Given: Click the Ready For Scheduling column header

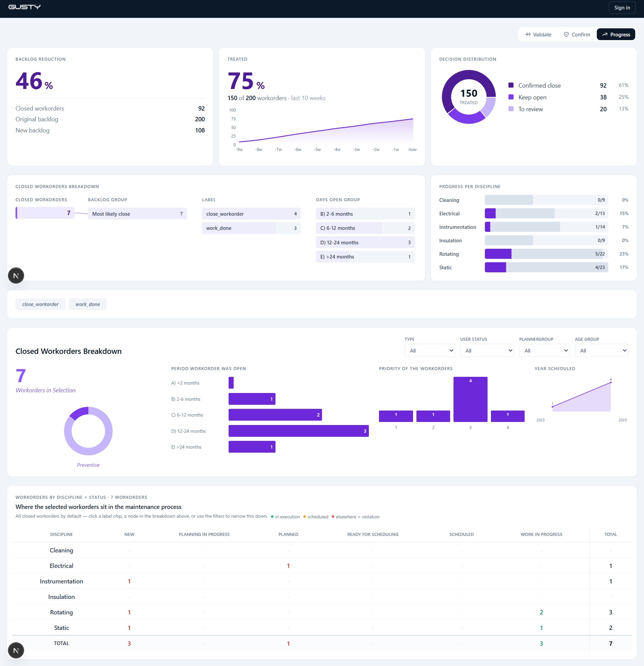Looking at the screenshot, I should [373, 535].
